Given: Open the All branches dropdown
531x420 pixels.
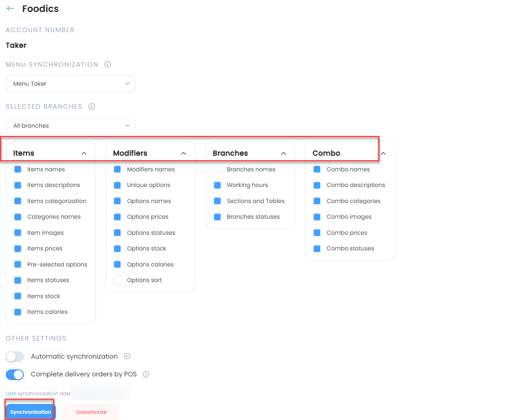Looking at the screenshot, I should 70,126.
